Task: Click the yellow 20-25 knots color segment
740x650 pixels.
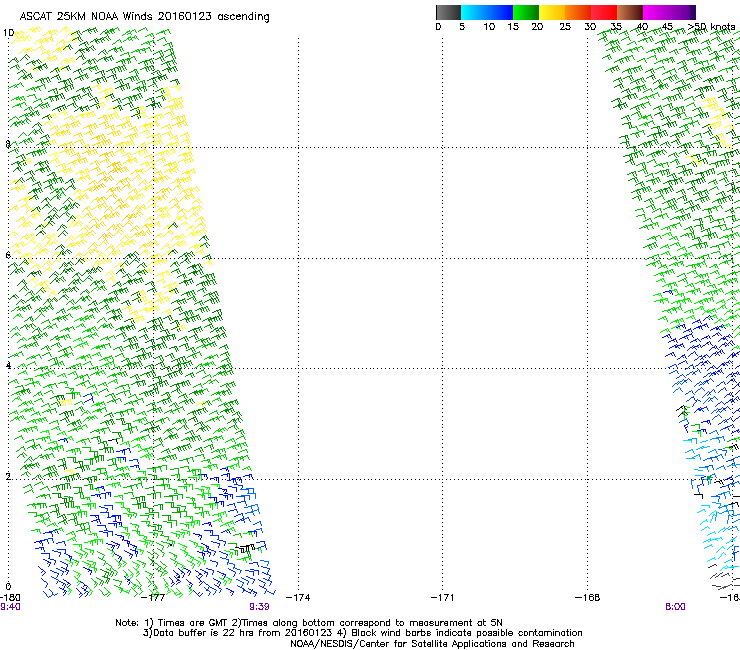Action: (x=552, y=12)
